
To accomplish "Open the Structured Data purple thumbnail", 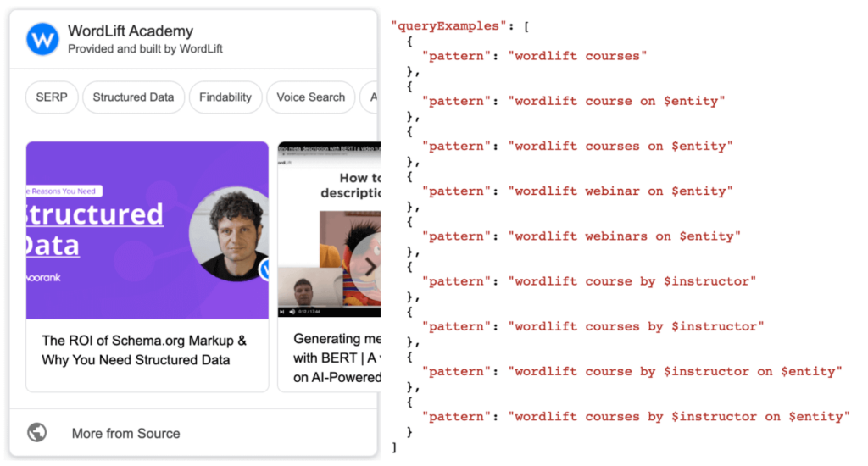I will pos(147,230).
